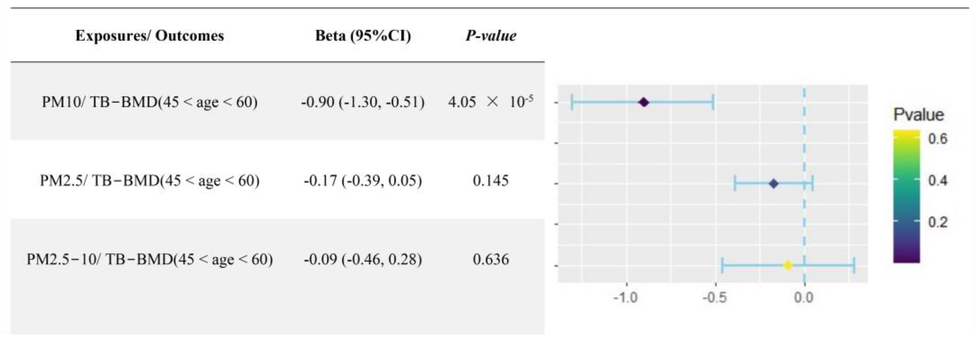Click the beta value -0.90 (-1.30, -0.51)
The width and height of the screenshot is (980, 342).
point(362,102)
